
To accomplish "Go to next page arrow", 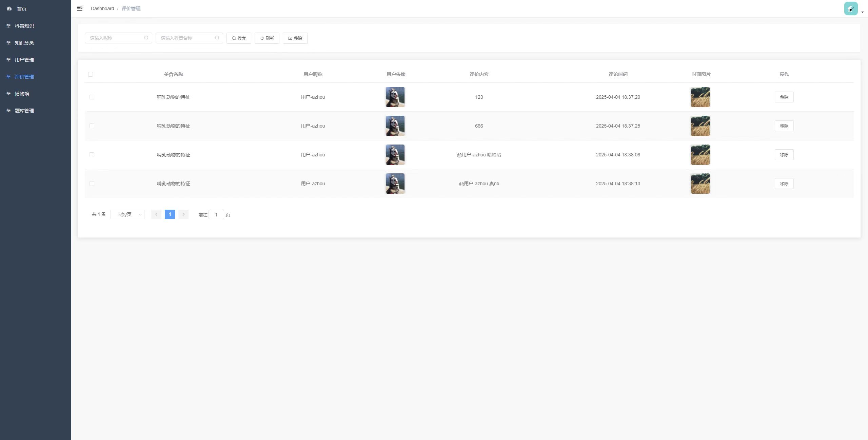I will coord(183,214).
